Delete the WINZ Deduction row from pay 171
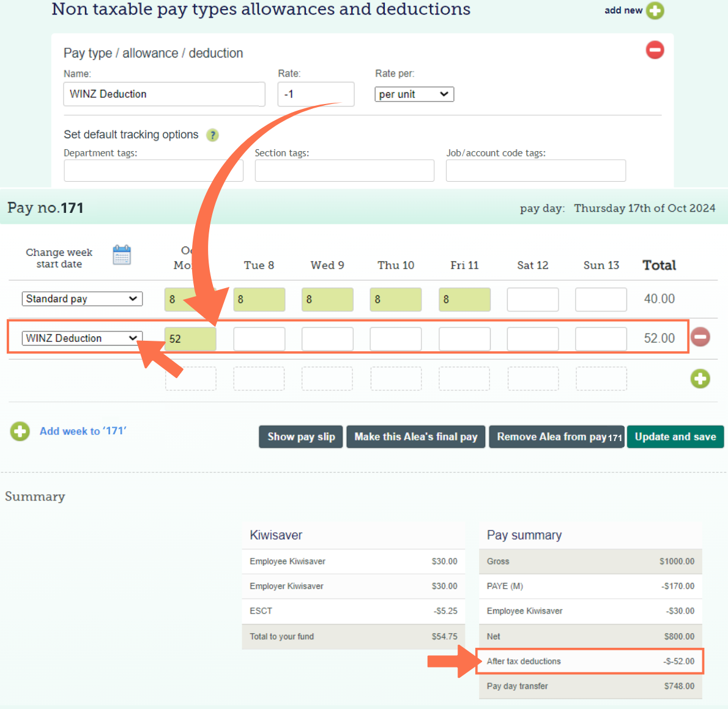 [700, 336]
